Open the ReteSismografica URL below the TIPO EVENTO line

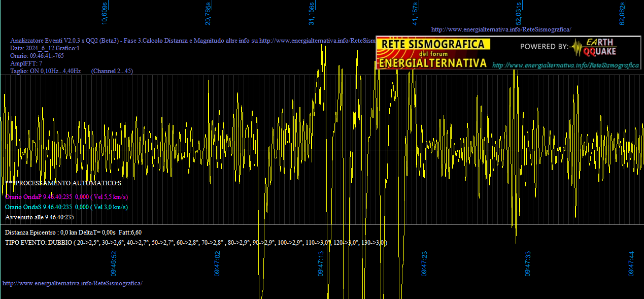pos(73,283)
